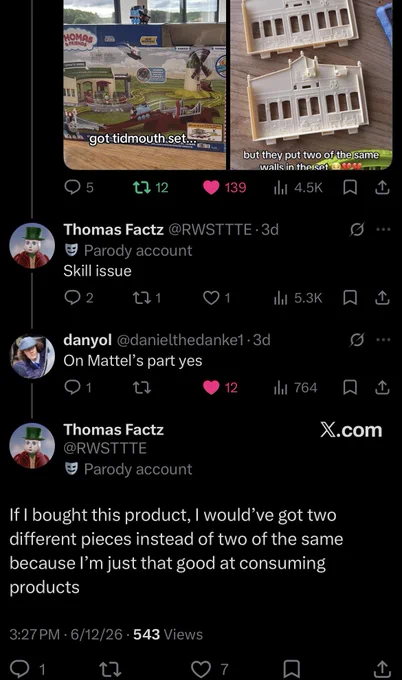Open the duplicate walls photo

pyautogui.click(x=311, y=85)
